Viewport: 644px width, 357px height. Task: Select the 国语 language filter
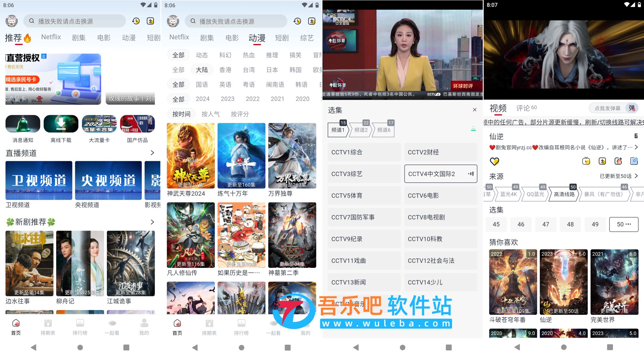202,85
